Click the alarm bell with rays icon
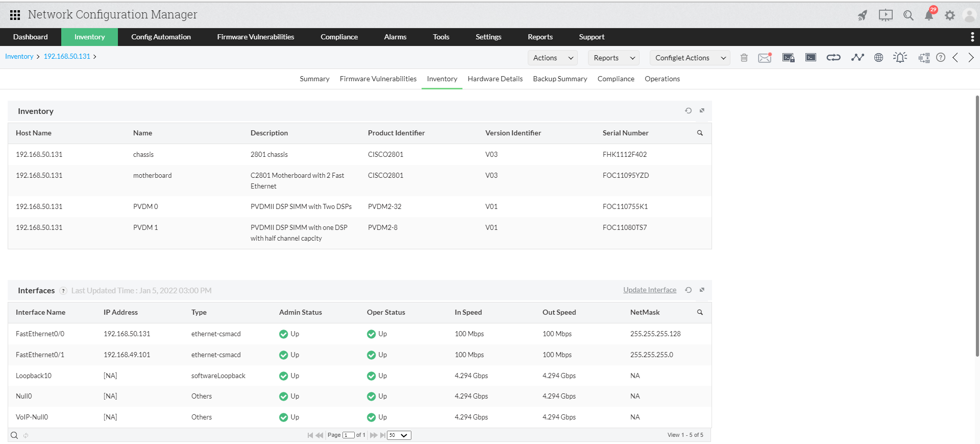Image resolution: width=980 pixels, height=444 pixels. pyautogui.click(x=900, y=58)
